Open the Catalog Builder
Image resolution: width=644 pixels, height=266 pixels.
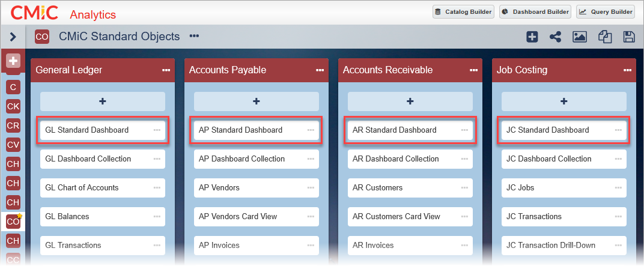point(463,12)
